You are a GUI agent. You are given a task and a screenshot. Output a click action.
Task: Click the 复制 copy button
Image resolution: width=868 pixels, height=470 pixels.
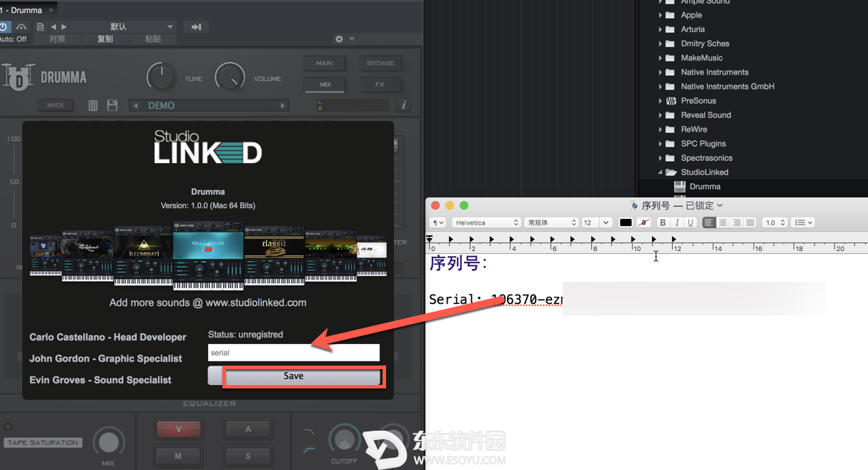coord(105,39)
